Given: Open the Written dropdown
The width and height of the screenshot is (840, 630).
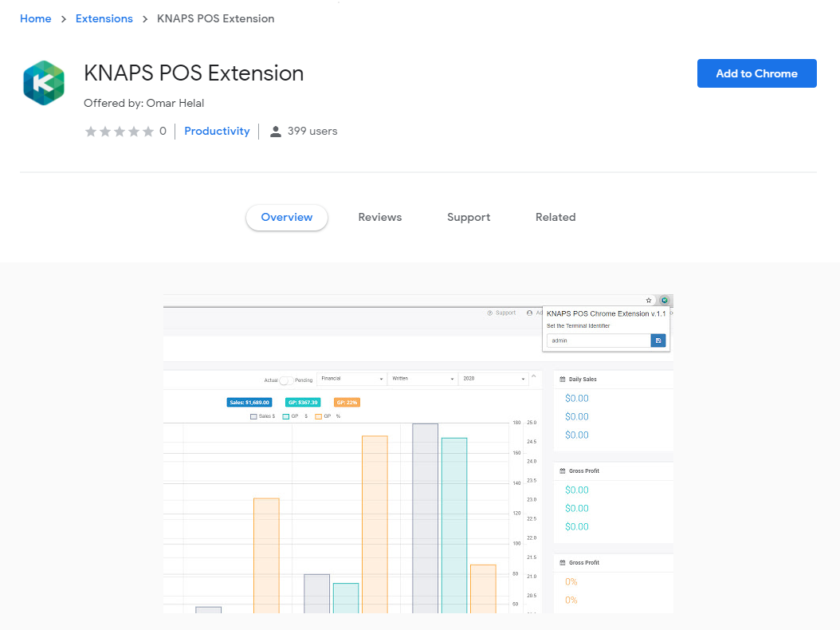Looking at the screenshot, I should pyautogui.click(x=420, y=380).
